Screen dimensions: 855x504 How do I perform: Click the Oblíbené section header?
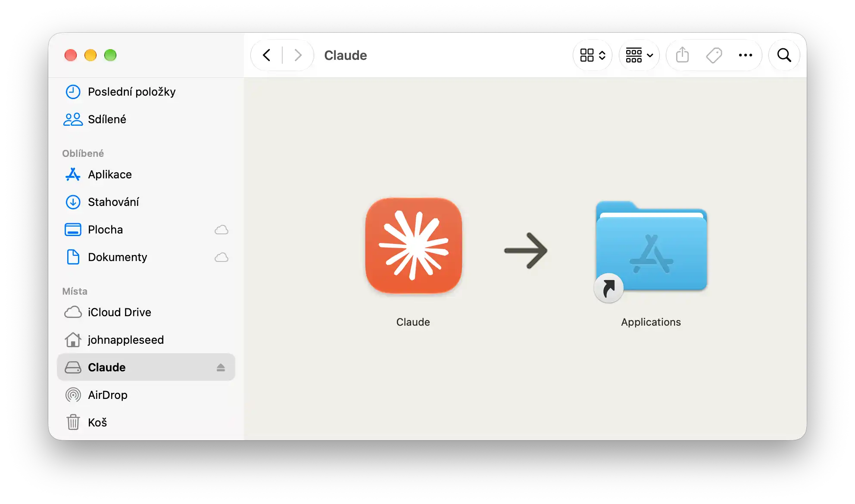[83, 153]
